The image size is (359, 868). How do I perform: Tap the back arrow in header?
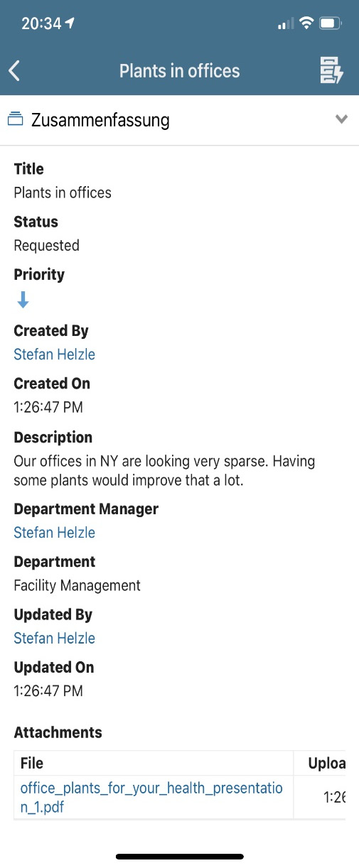click(14, 70)
